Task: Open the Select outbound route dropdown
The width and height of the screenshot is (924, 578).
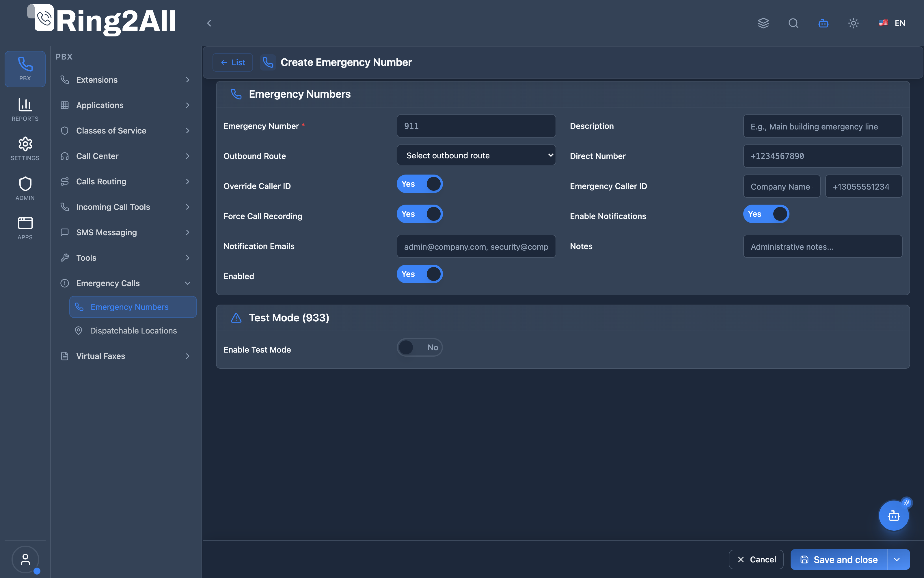Action: [476, 155]
